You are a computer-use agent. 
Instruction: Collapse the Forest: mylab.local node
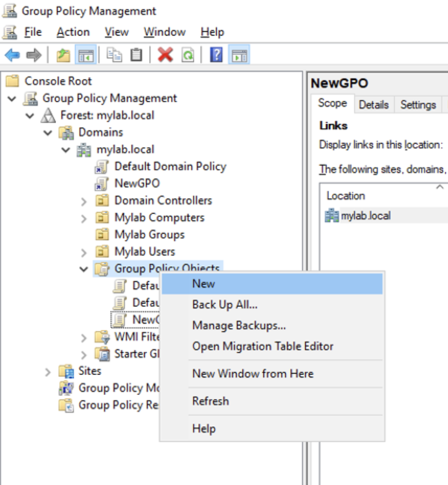[30, 115]
